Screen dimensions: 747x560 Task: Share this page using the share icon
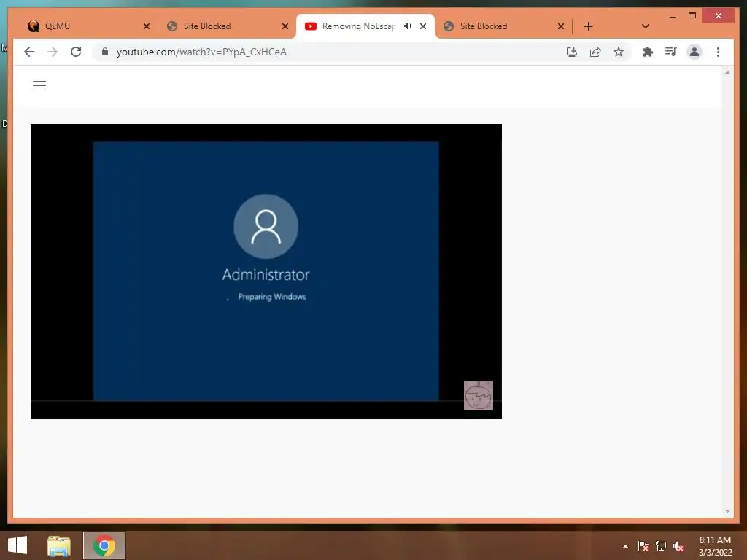tap(595, 52)
